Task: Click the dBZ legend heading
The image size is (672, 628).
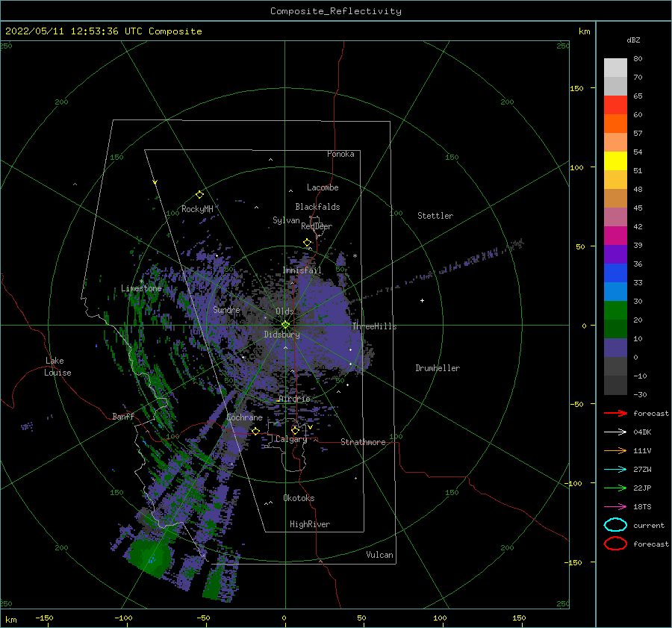Action: pos(633,40)
